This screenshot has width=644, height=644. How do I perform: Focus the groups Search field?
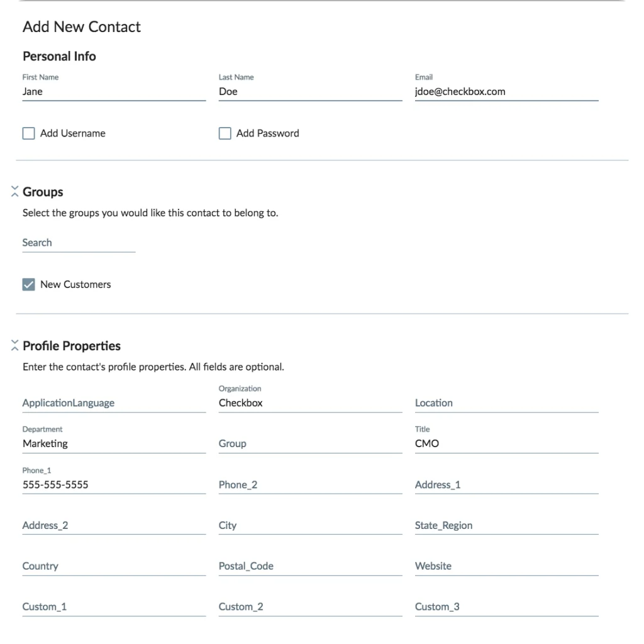tap(79, 243)
